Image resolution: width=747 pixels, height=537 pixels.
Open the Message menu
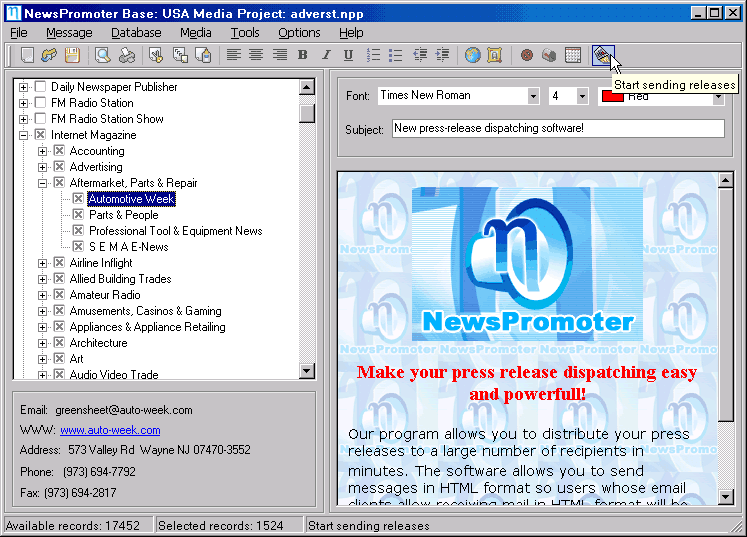click(x=69, y=33)
